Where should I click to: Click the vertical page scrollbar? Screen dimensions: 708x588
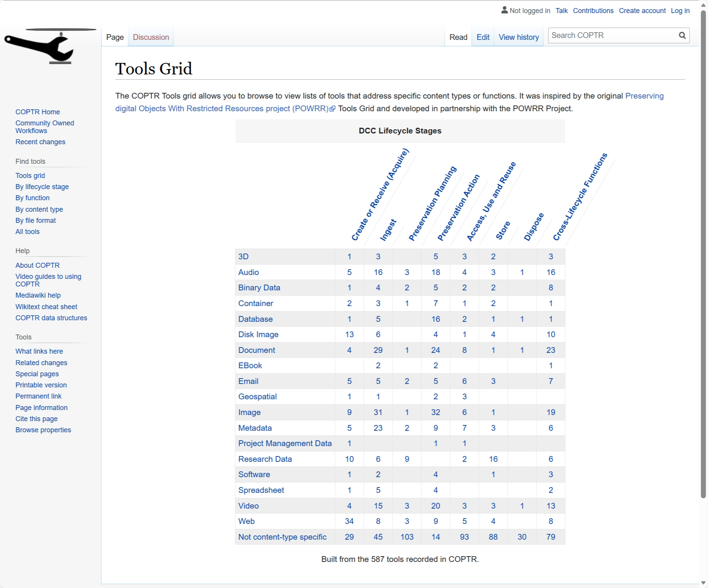[x=703, y=253]
